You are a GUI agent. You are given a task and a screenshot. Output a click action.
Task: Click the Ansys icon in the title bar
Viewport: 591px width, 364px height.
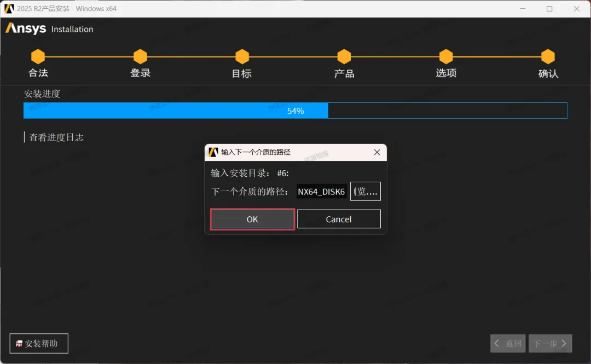[x=9, y=8]
